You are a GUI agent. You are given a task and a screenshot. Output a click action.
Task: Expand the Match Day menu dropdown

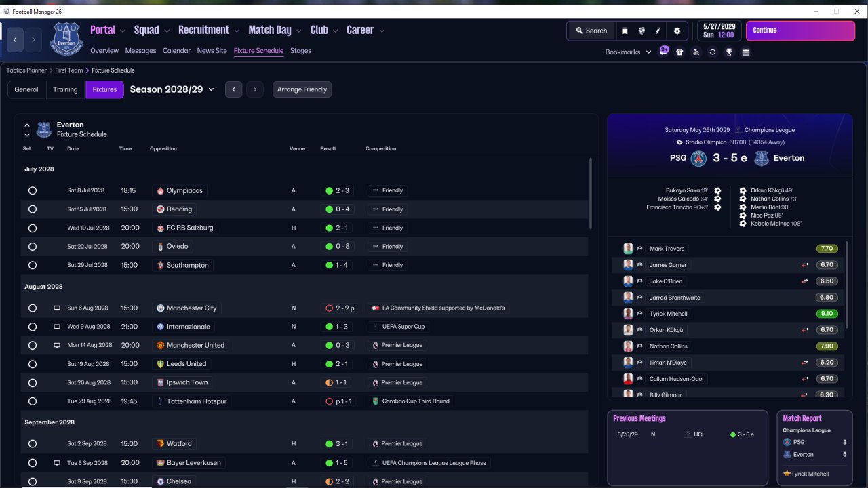click(x=298, y=30)
